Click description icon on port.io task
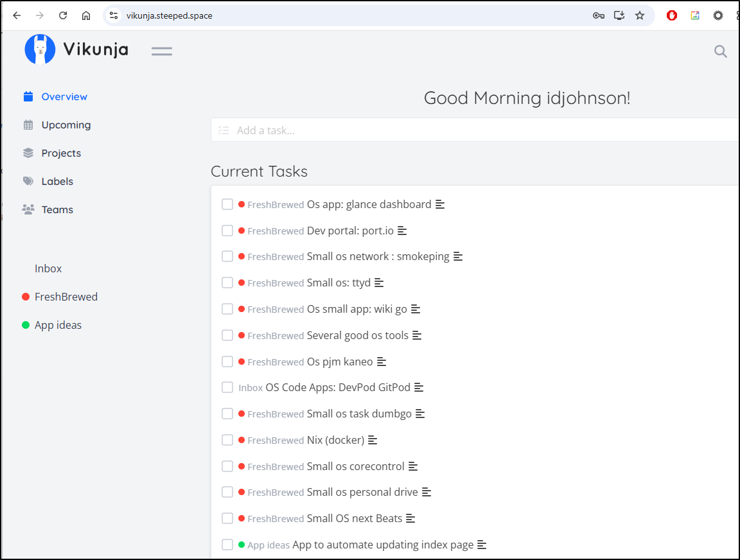 click(402, 231)
